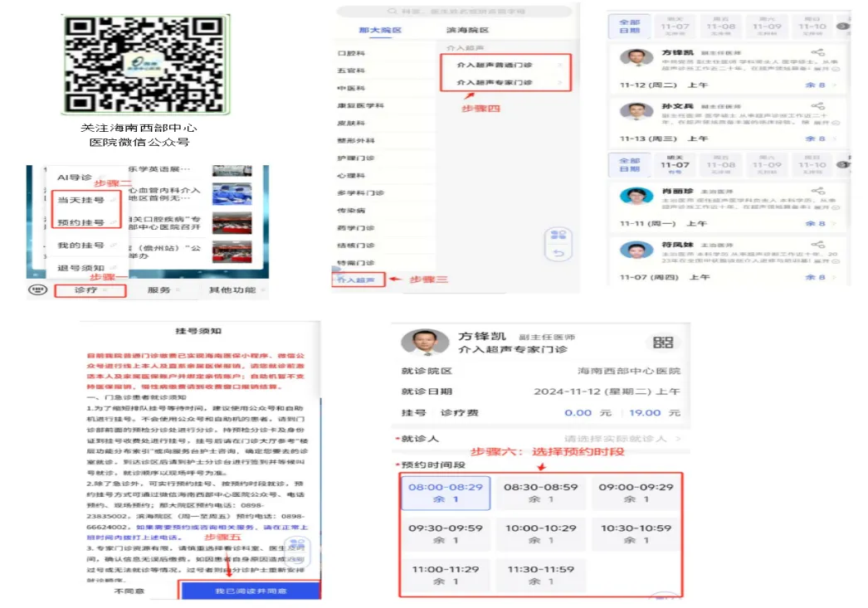Select 全部日期 in the upper date bar
The image size is (868, 608).
click(x=629, y=26)
